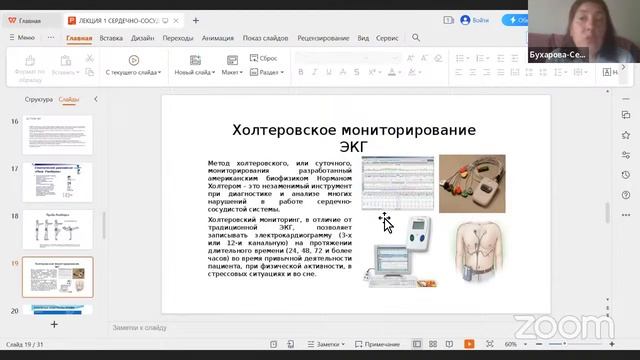Switch to the ЛЕКЦИЯ 1 СЕРДЕЧНО-СОСУД document tab
This screenshot has height=360, width=640.
[119, 20]
